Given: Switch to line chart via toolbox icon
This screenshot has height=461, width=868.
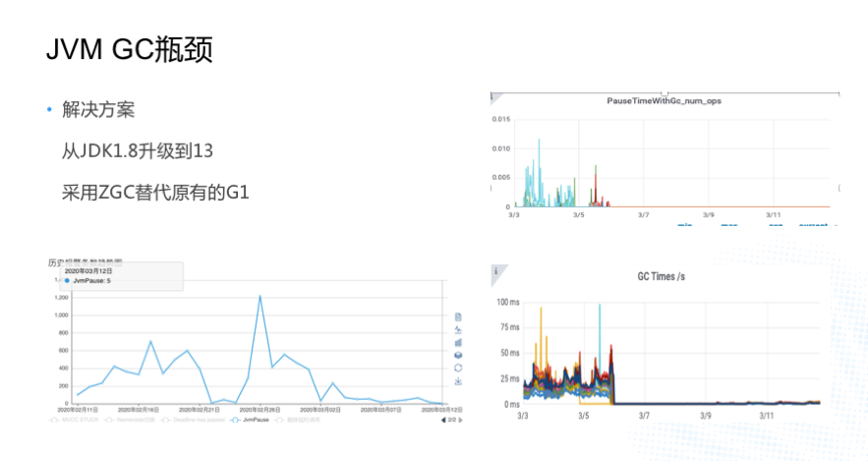Looking at the screenshot, I should [x=458, y=329].
